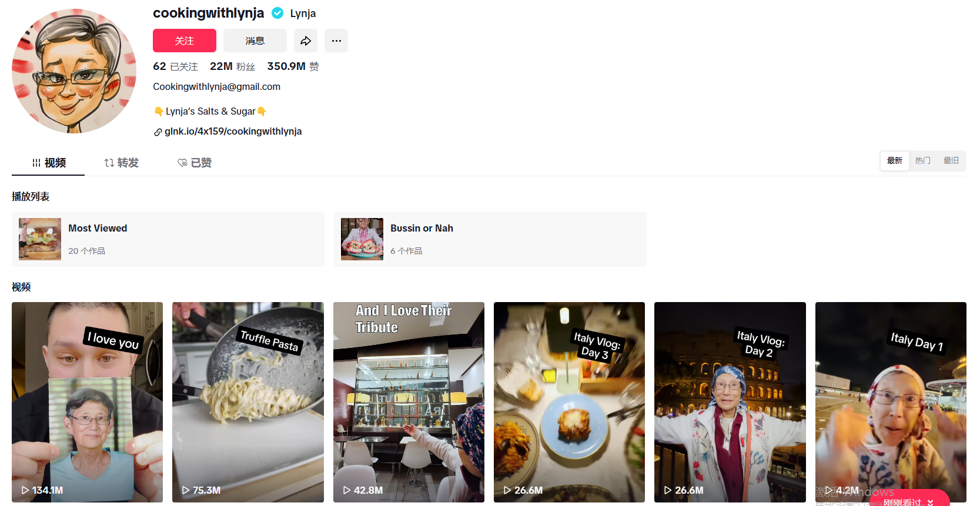Switch sorting to 热门

click(923, 160)
